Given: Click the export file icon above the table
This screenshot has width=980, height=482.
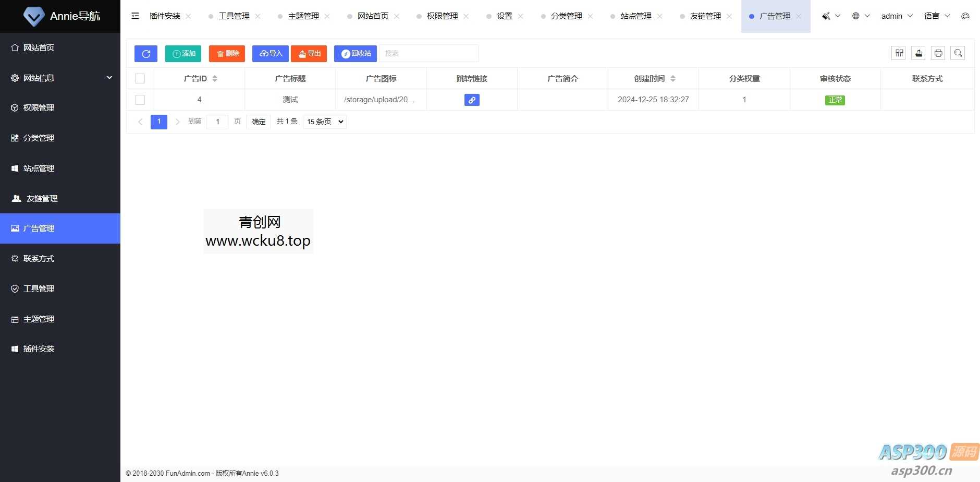Looking at the screenshot, I should (918, 53).
